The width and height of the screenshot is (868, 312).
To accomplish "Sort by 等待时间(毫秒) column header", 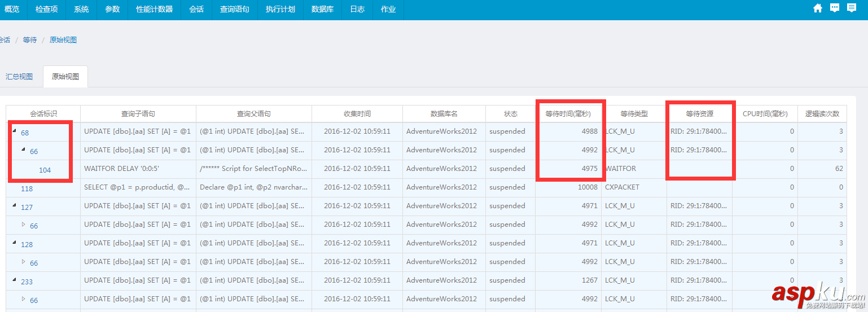I will [568, 113].
